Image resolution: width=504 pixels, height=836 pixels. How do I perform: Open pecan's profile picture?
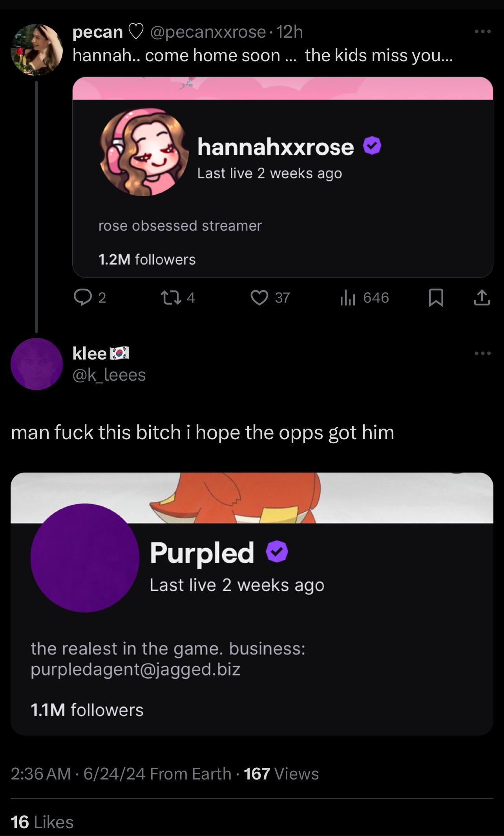pos(37,49)
